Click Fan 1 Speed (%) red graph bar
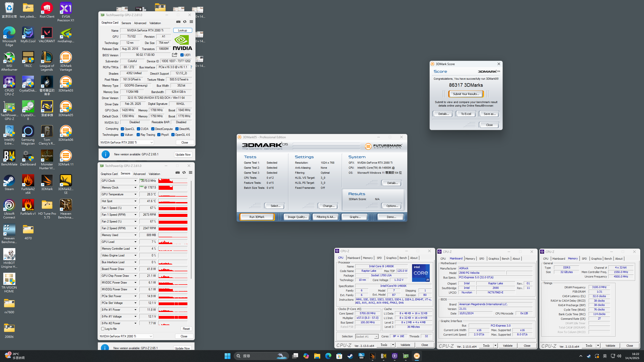Viewport: 644px width, 362px height. coord(173,208)
